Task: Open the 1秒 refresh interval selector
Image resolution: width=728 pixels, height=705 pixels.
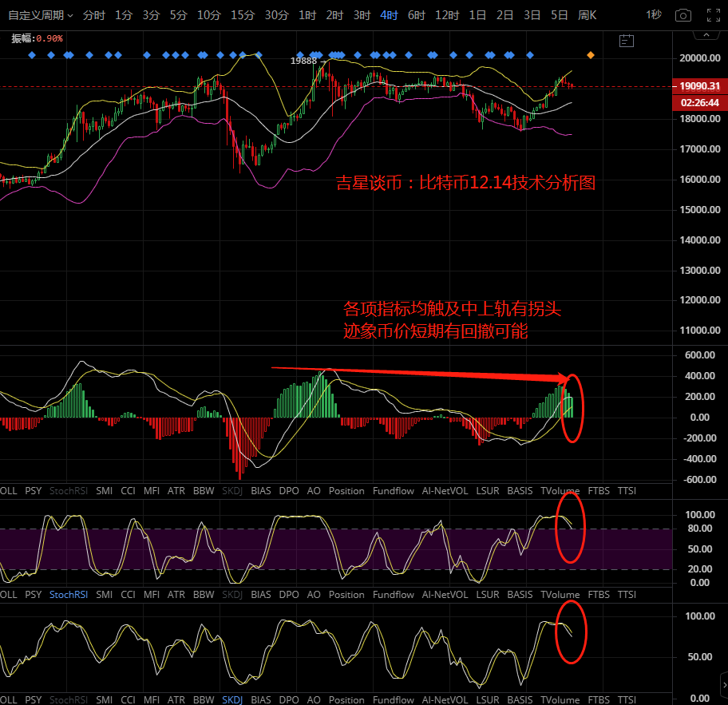Action: (653, 15)
